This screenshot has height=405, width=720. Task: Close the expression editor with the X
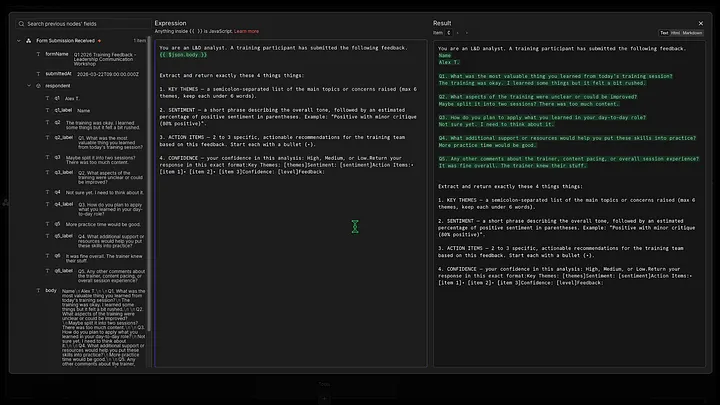tap(701, 23)
